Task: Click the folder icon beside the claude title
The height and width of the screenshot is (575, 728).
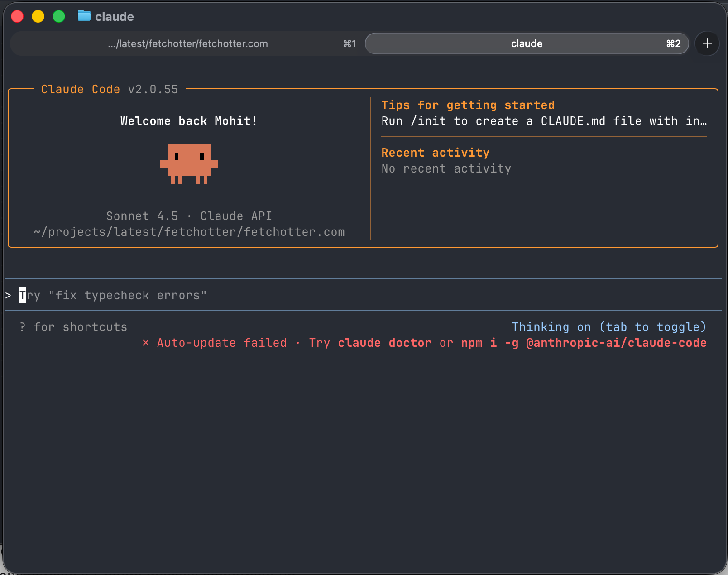Action: click(x=84, y=16)
